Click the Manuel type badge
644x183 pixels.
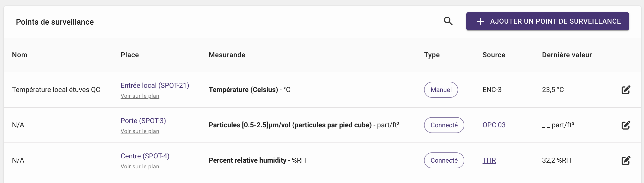point(441,90)
